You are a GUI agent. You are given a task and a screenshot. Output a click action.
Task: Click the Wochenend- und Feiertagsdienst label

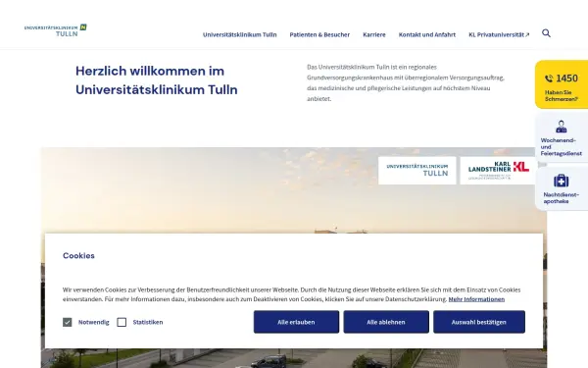tap(561, 147)
